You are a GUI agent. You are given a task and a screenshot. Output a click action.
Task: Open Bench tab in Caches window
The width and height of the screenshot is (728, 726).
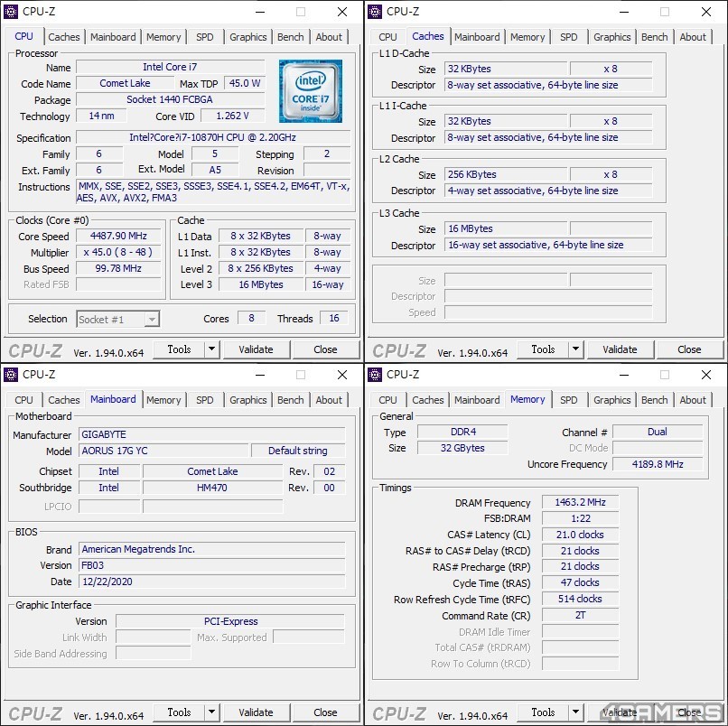(655, 37)
